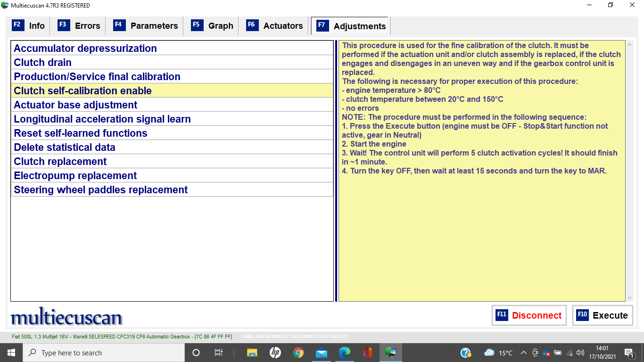Open the Mail app from taskbar
644x362 pixels.
(x=322, y=353)
